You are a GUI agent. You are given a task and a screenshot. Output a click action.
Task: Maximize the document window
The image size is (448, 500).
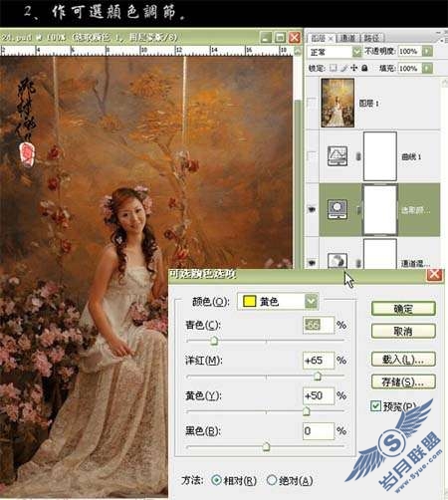[280, 38]
